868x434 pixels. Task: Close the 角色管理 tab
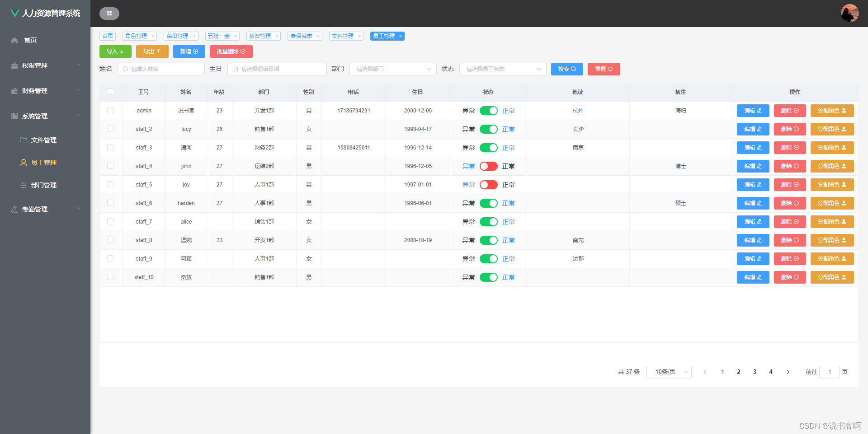(x=153, y=36)
